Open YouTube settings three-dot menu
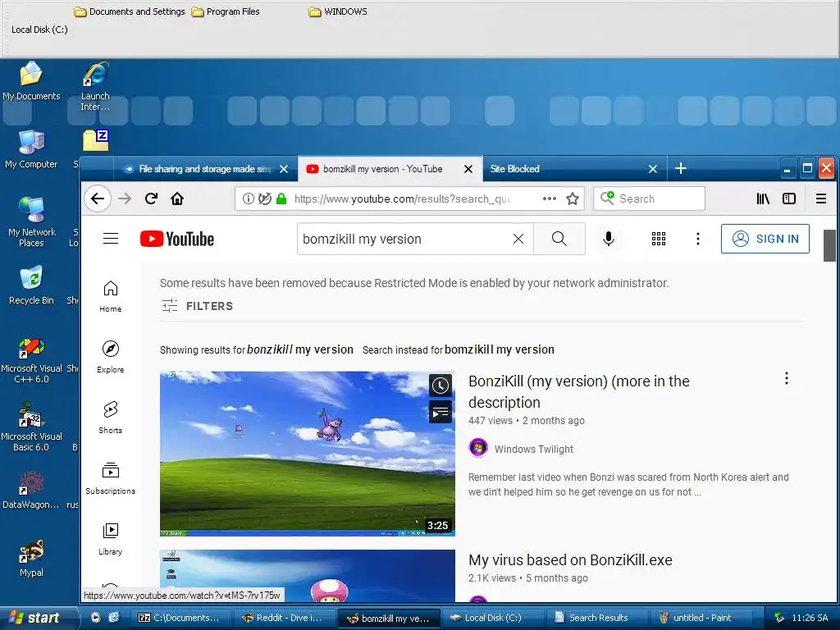The width and height of the screenshot is (840, 630). (697, 239)
